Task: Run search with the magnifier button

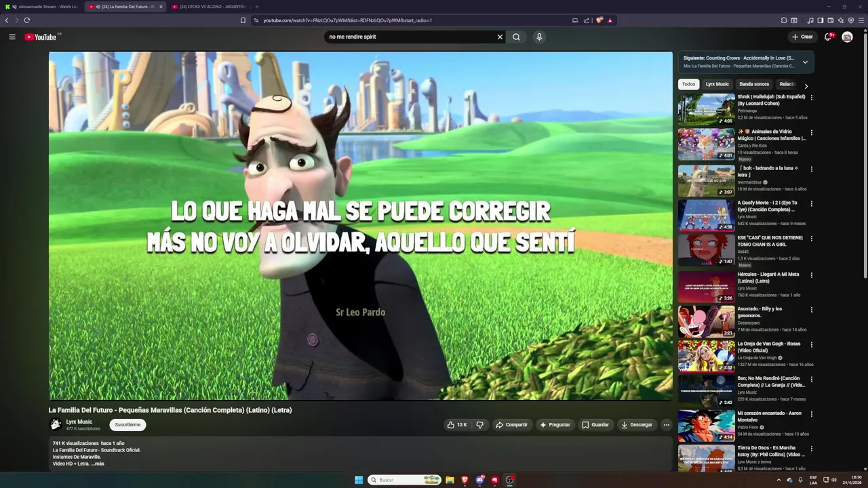Action: point(516,37)
